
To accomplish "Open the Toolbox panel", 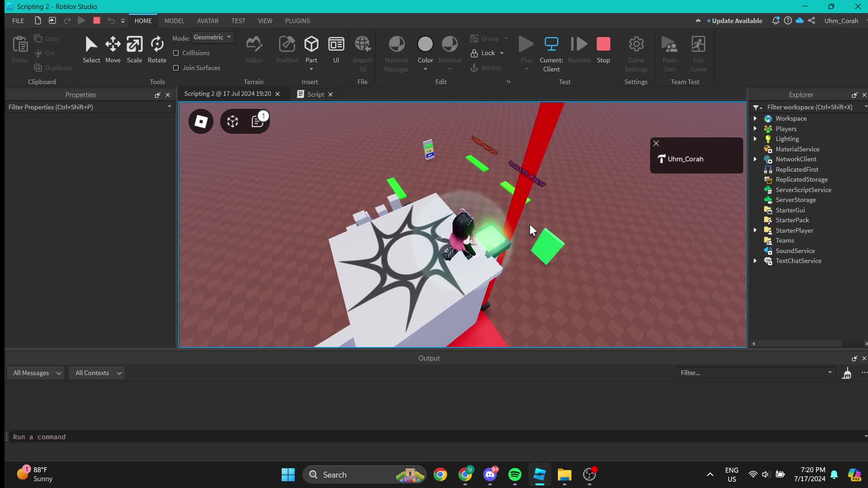I will tap(287, 50).
